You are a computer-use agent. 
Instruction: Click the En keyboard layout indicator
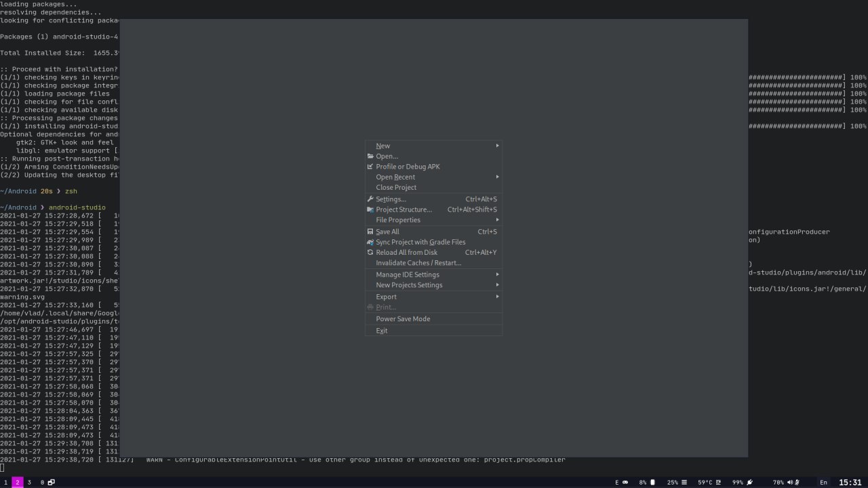[x=824, y=483]
